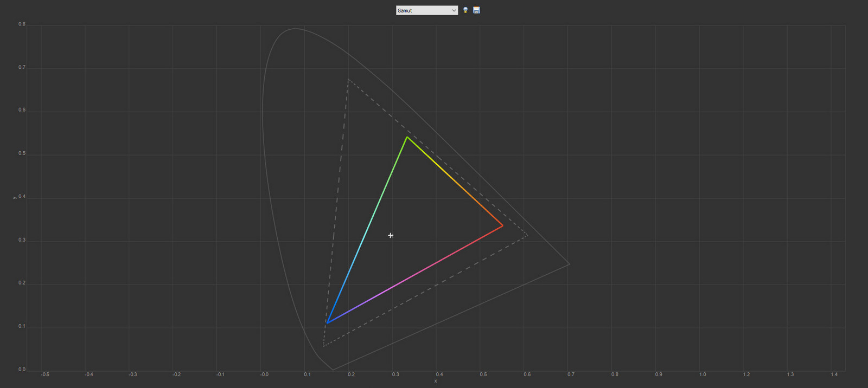Click the "y" axis title
The width and height of the screenshot is (868, 388).
click(x=15, y=198)
